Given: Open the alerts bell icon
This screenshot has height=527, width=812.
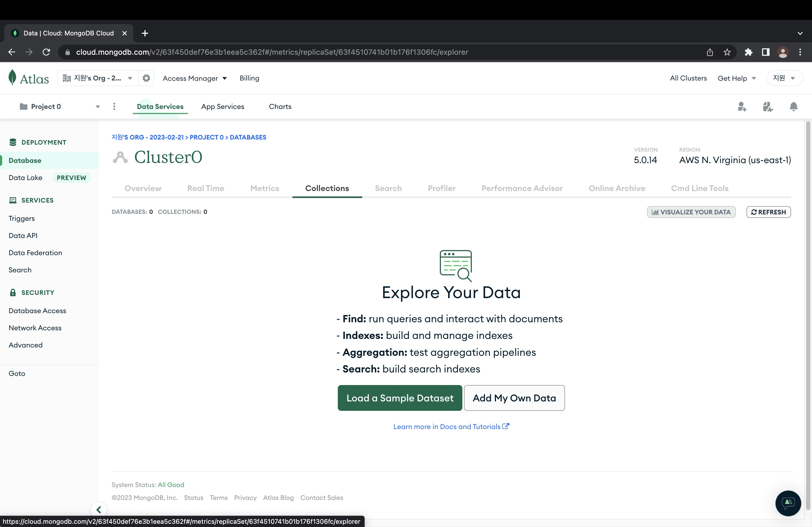Looking at the screenshot, I should tap(793, 107).
